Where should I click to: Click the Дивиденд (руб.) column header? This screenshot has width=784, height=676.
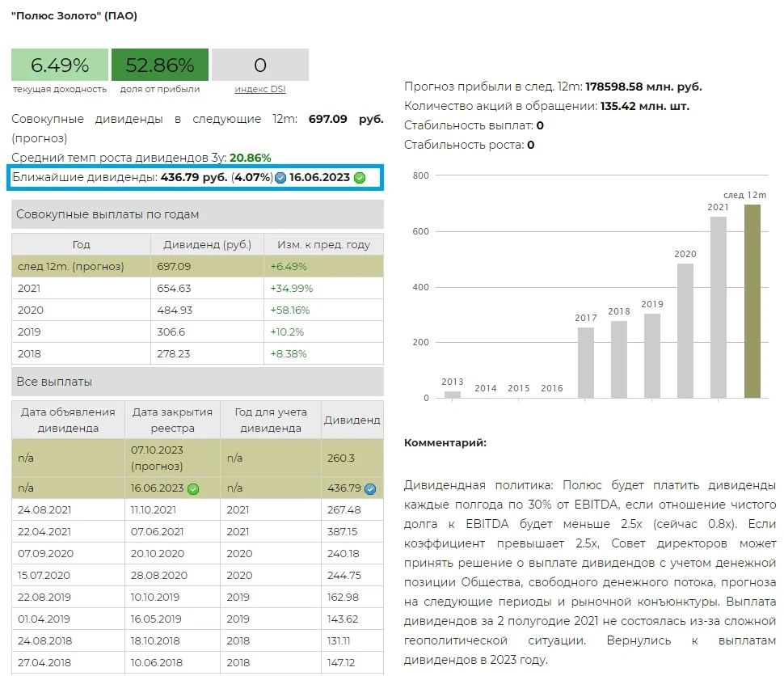coord(207,244)
